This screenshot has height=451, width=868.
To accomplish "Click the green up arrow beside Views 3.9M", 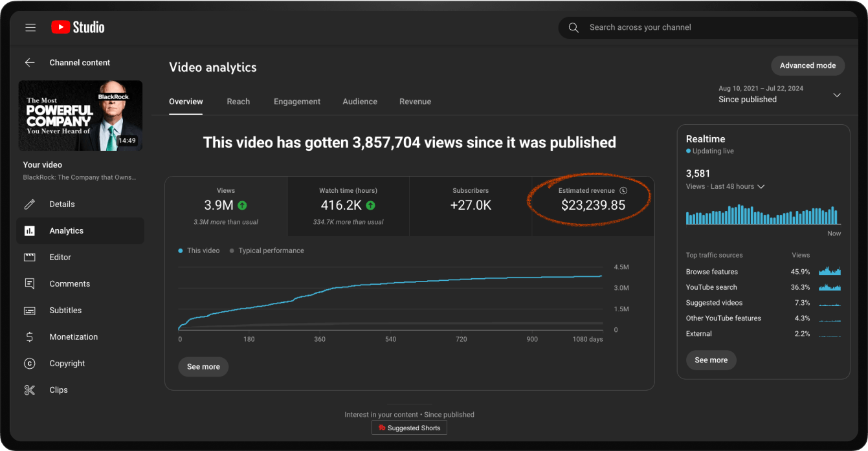I will pyautogui.click(x=242, y=205).
